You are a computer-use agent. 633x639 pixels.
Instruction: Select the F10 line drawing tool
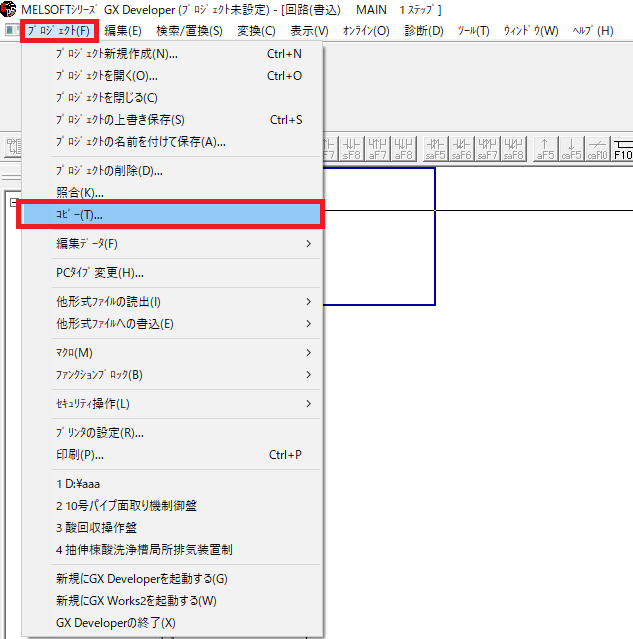pos(622,149)
